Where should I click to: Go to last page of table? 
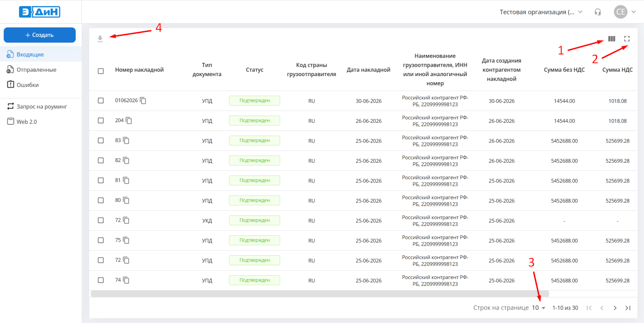(x=627, y=308)
